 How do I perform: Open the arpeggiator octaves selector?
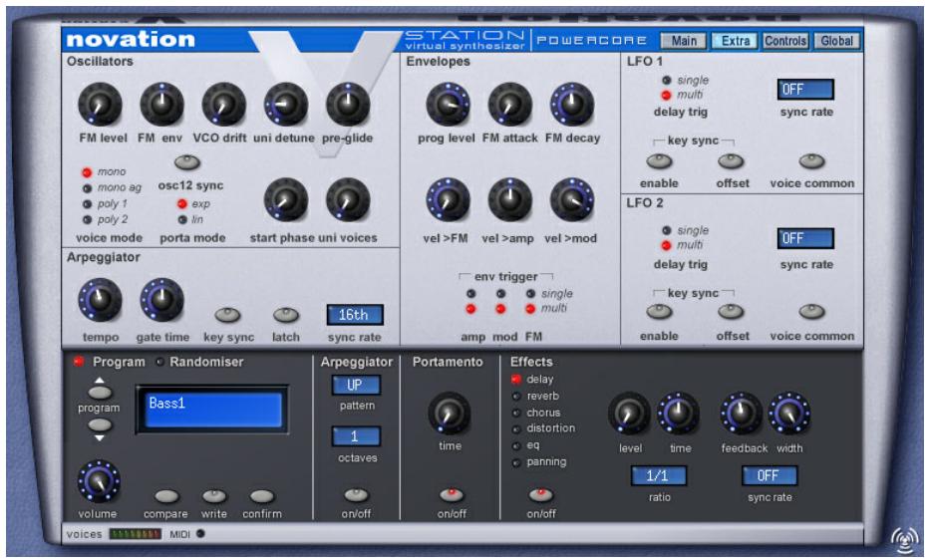click(356, 436)
